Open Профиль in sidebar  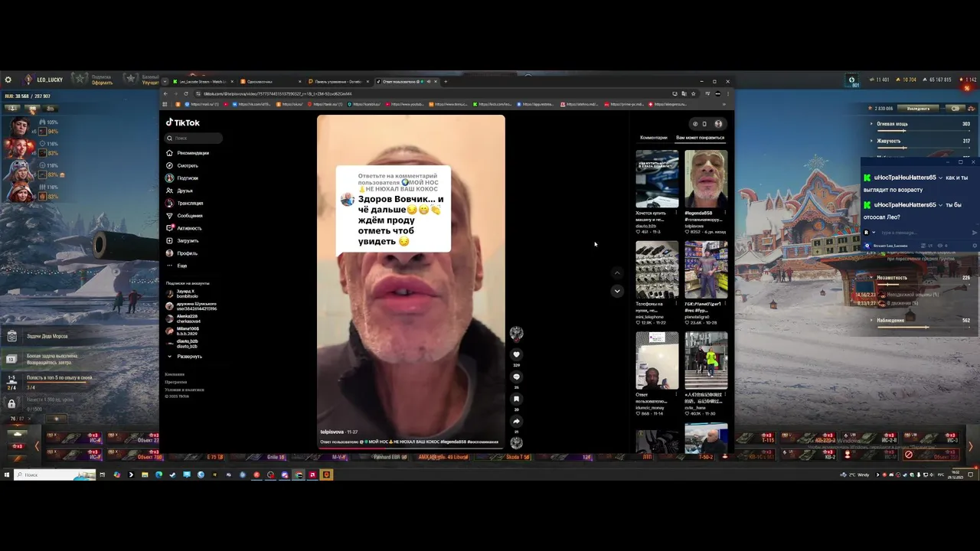[182, 253]
